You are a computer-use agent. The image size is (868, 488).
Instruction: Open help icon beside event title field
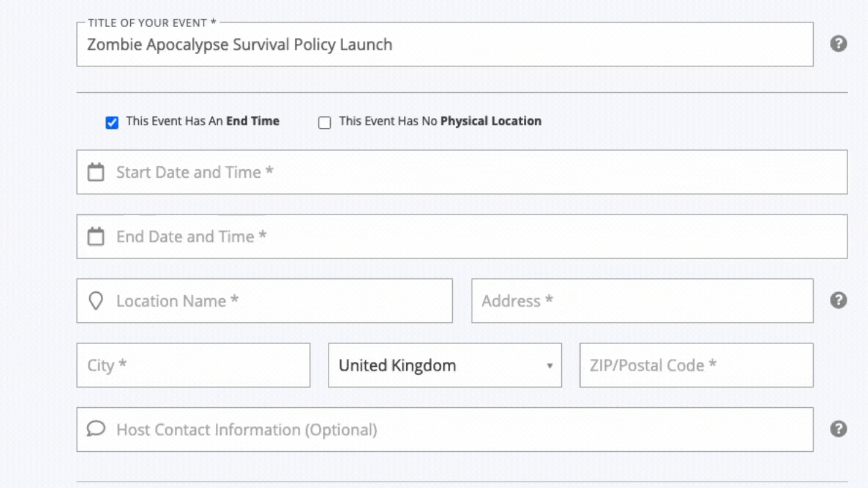(838, 44)
